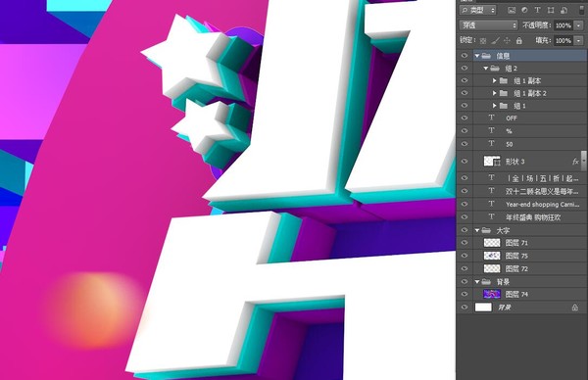Collapse the 信息 layer group
The height and width of the screenshot is (380, 588).
click(x=477, y=56)
